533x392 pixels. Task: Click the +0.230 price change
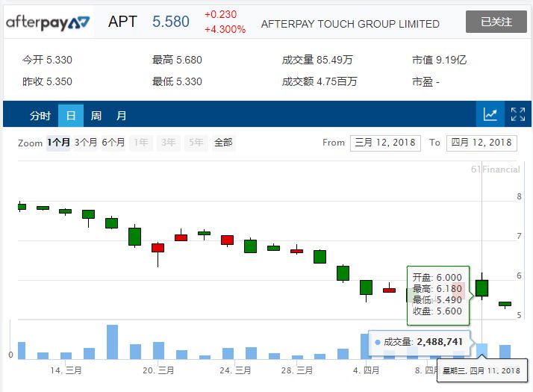tap(220, 14)
